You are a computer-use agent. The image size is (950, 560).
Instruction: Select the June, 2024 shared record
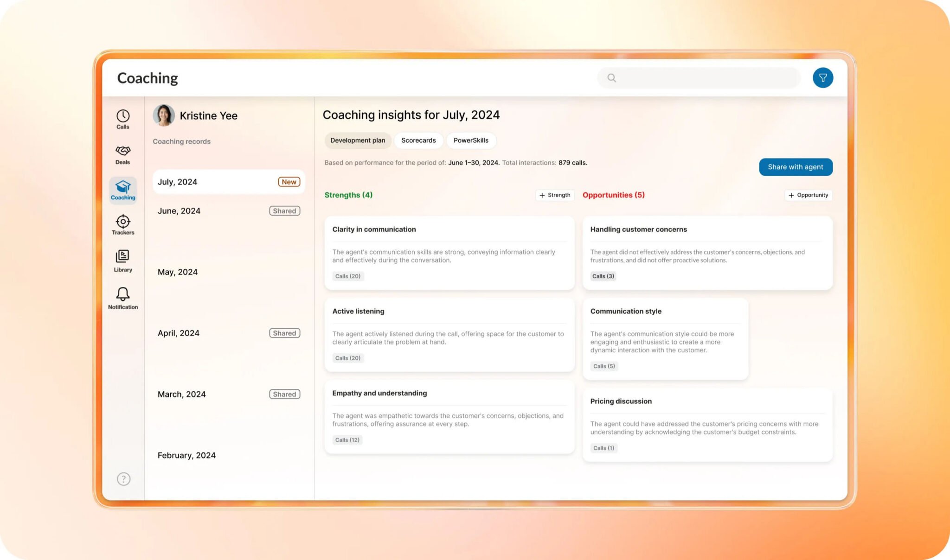coord(228,211)
